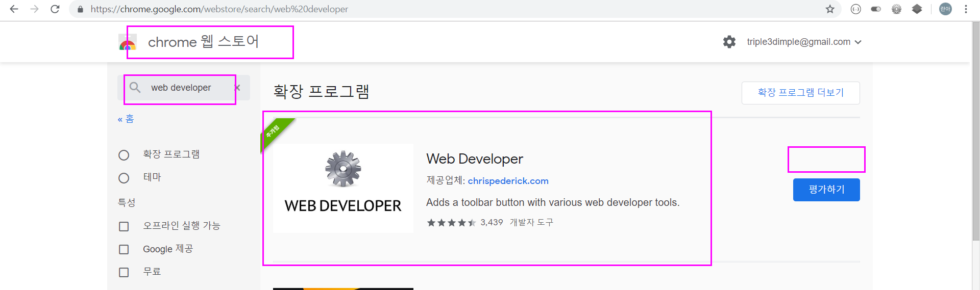980x290 pixels.
Task: Open the stacked-layers extension icon
Action: (x=917, y=9)
